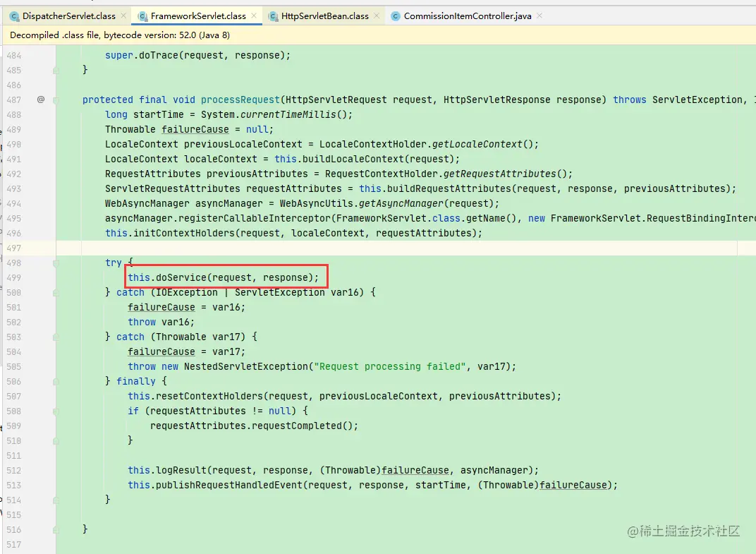Click the decompiled .class file banner text

click(x=120, y=35)
